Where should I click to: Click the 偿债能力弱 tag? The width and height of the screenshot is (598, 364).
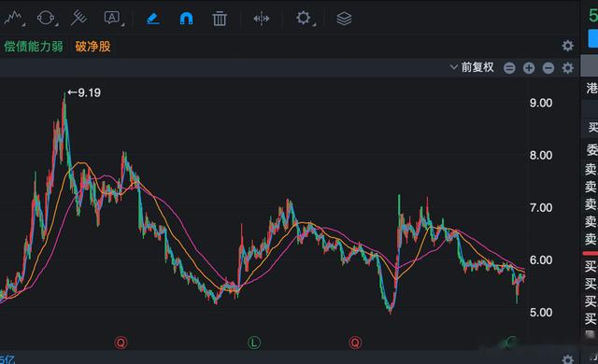coord(34,47)
